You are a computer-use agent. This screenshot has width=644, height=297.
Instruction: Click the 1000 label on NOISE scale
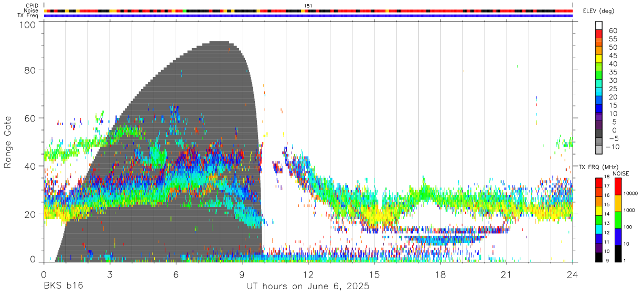pyautogui.click(x=629, y=210)
